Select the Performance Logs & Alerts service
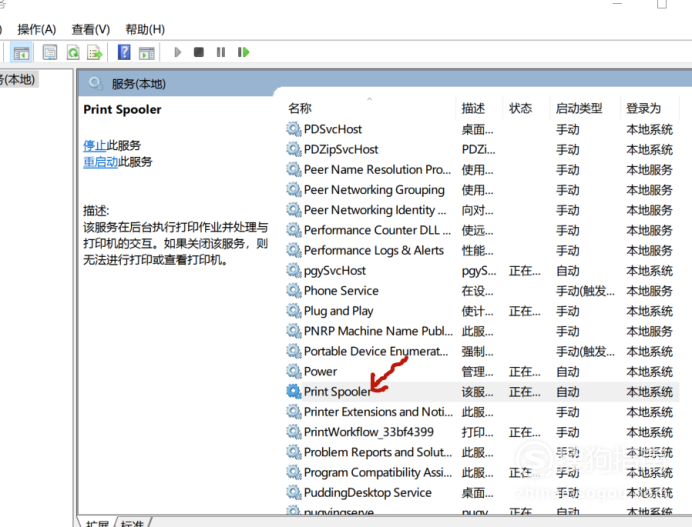 click(374, 251)
